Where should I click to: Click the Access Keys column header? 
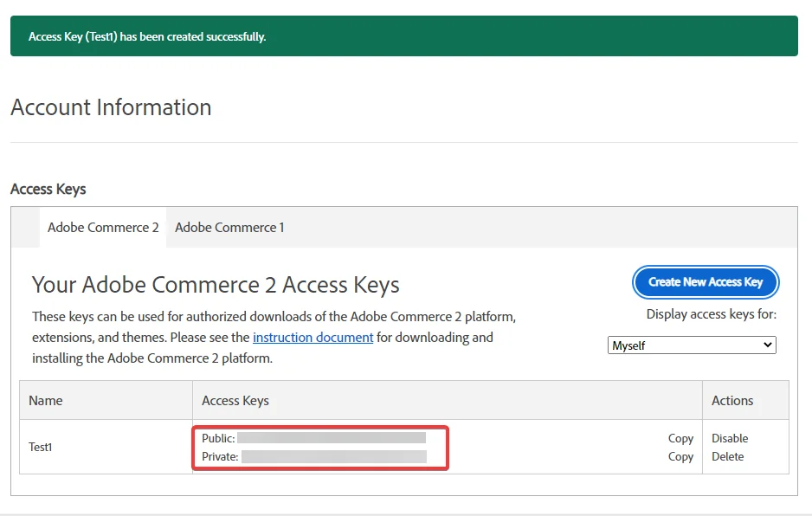[448, 401]
